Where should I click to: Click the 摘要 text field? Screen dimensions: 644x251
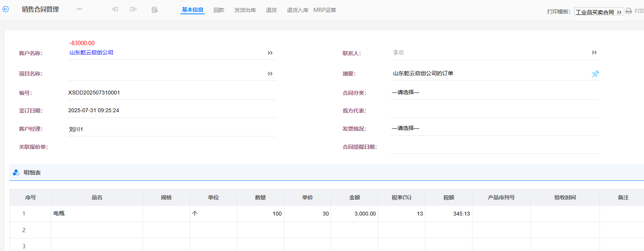coord(491,73)
